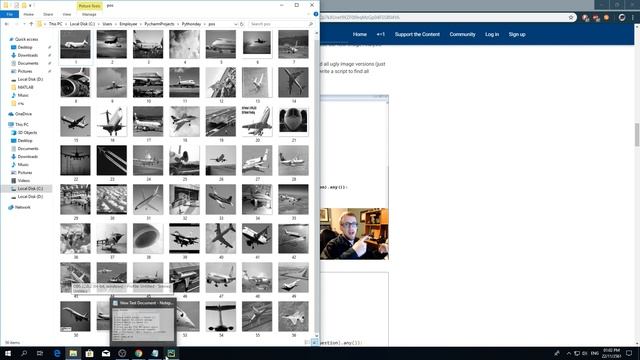Viewport: 640px width, 360px height.
Task: Open taskbar search magnifier
Action: (x=24, y=353)
